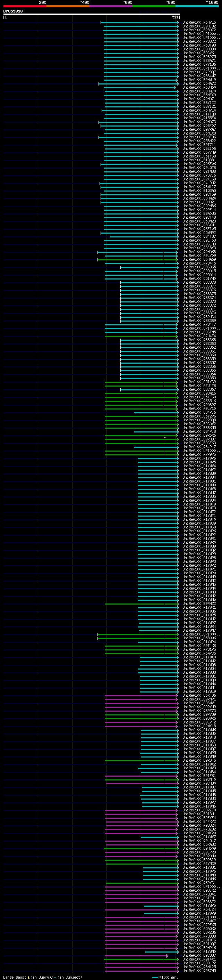The image size is (222, 980).
Task: Click the cyan 100char scale bar legend
Action: [x=155, y=977]
